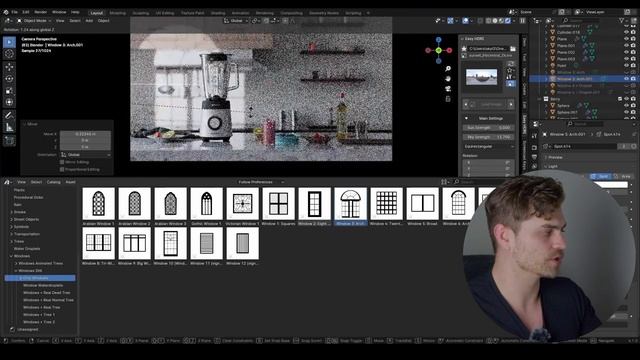Screen dimensions: 640x360
Task: Select the Rotate tool
Action: pos(9,79)
